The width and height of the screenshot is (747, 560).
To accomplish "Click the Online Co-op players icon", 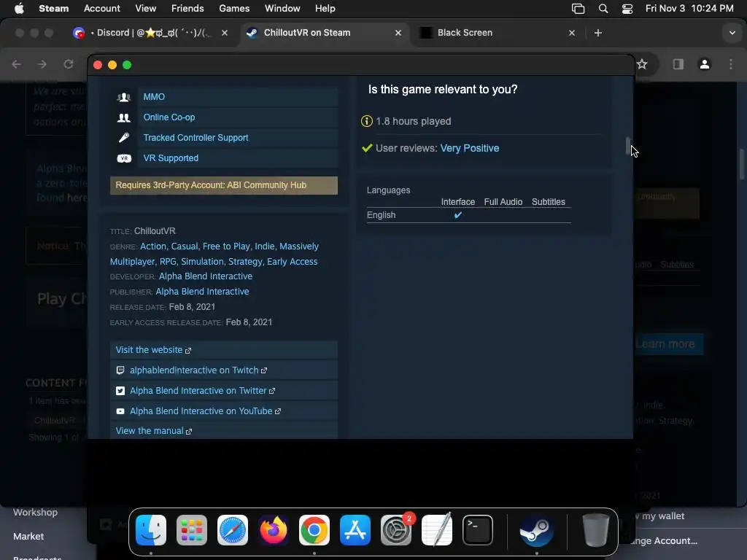I will click(124, 117).
